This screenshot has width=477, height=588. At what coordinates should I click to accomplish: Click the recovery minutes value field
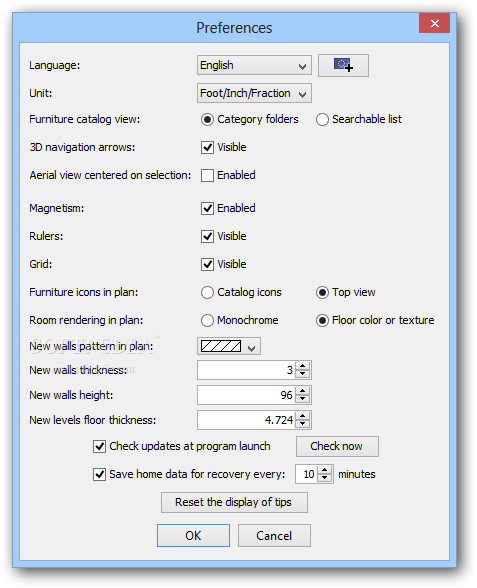tap(307, 474)
